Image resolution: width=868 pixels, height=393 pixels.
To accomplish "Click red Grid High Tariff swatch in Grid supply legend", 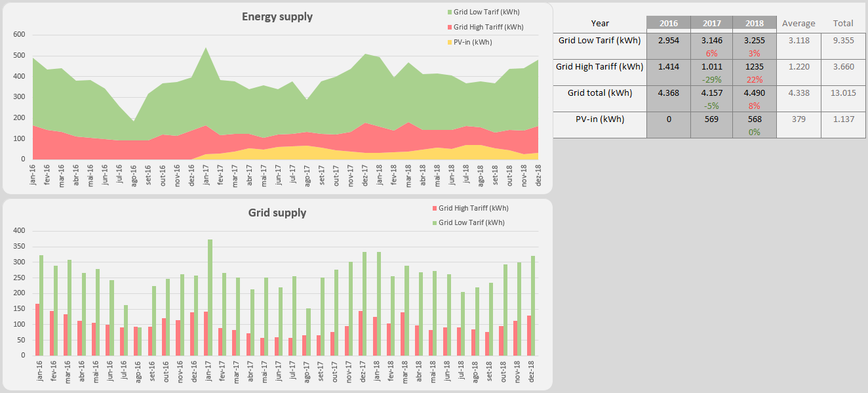I will [434, 208].
